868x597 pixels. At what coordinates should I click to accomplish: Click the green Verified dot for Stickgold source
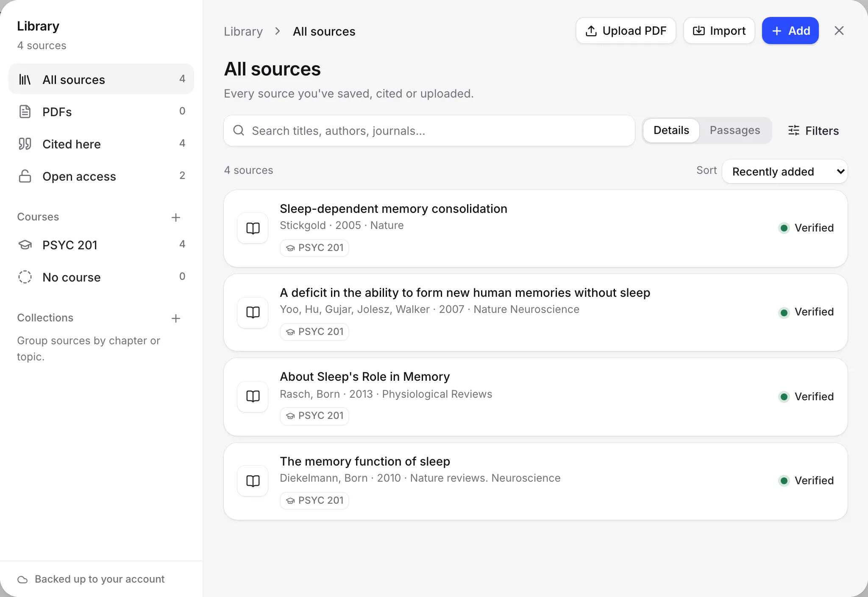click(x=784, y=228)
